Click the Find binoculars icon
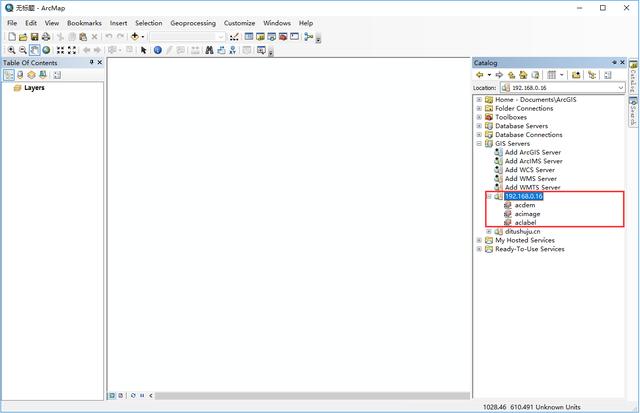Viewport: 640px width, 413px height. point(209,50)
